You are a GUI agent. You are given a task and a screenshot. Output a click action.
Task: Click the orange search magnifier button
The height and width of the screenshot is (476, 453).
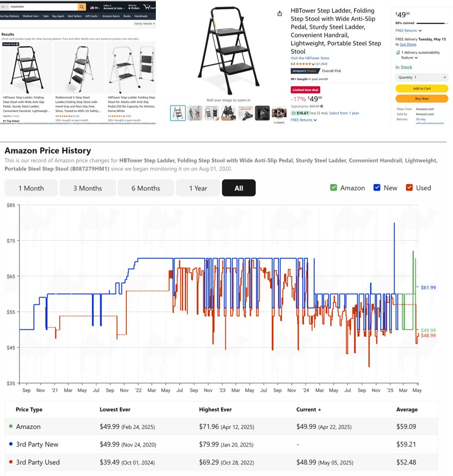[82, 7]
